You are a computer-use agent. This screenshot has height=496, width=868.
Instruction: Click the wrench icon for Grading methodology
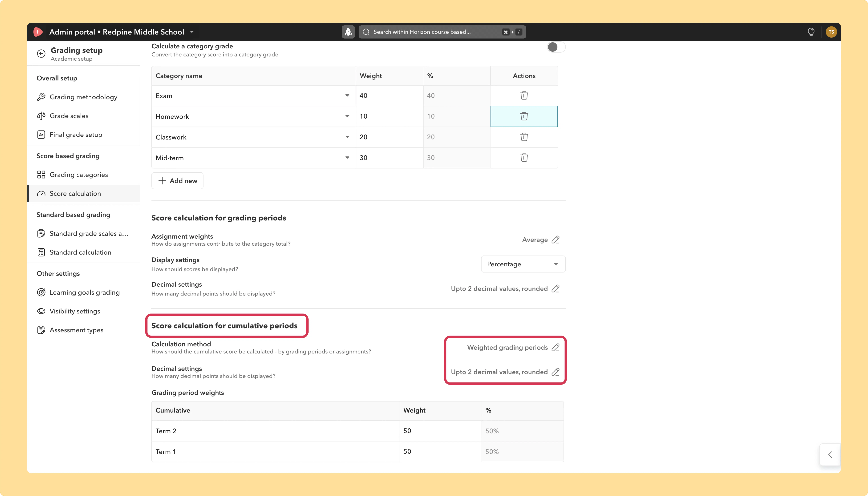41,97
